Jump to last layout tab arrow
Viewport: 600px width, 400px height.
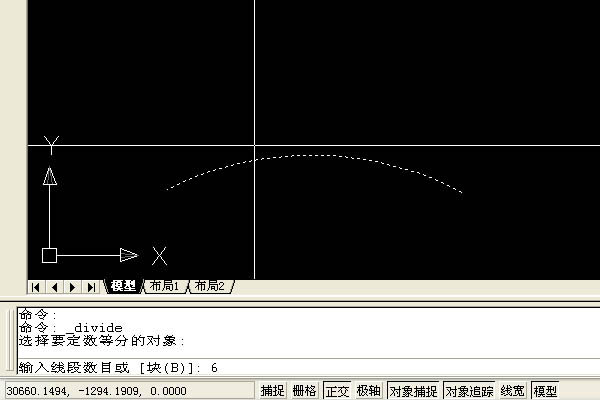click(91, 287)
